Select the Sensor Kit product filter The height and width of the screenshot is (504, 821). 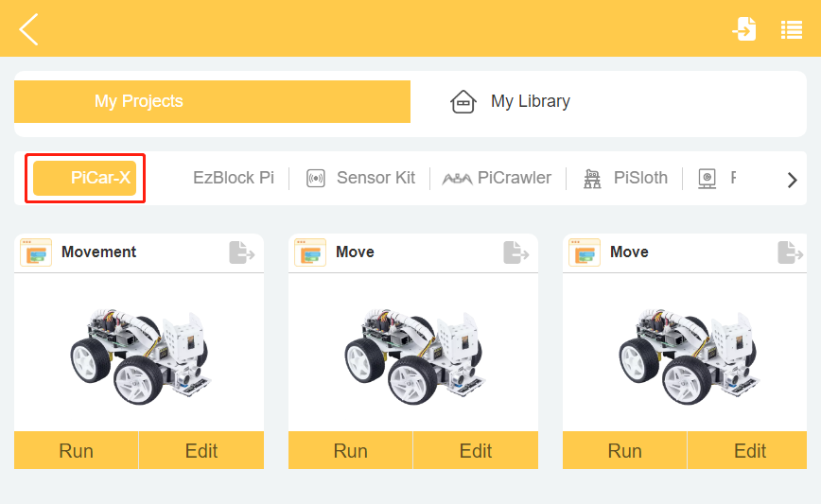(376, 178)
